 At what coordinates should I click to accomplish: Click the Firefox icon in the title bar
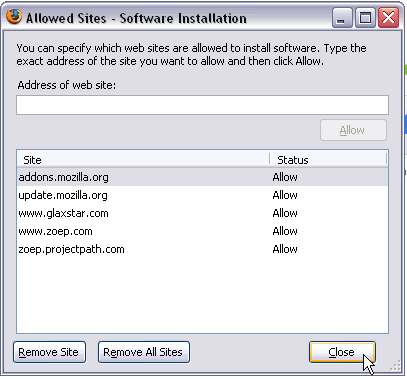(14, 17)
